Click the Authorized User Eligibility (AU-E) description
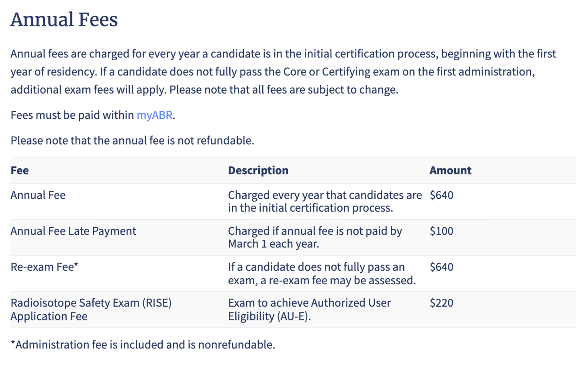Viewport: 588px width, 371px height. (309, 303)
